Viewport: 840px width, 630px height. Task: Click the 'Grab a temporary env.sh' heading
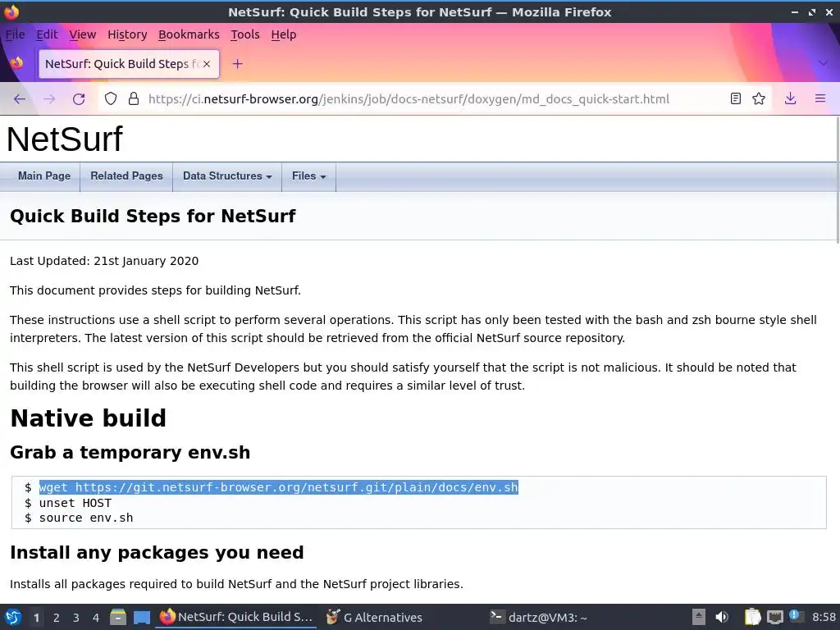130,452
